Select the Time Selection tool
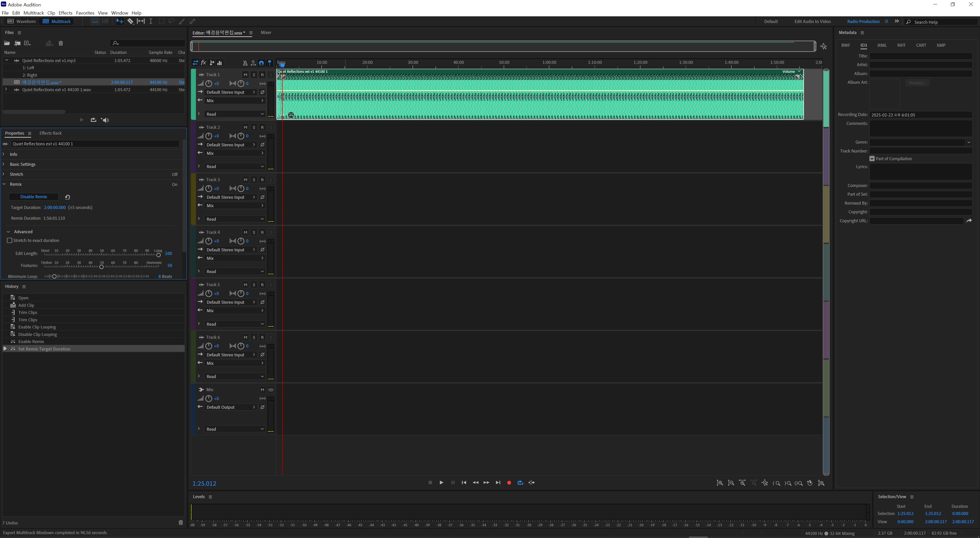 click(x=151, y=21)
